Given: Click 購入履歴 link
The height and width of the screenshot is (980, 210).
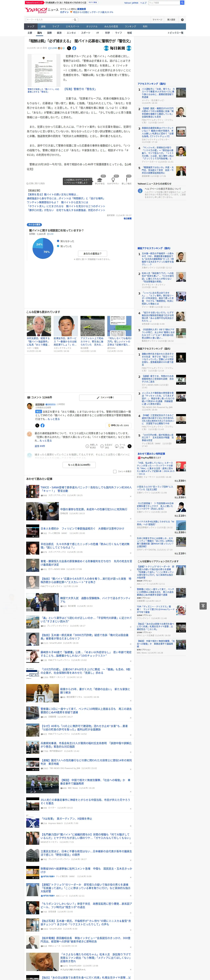Looking at the screenshot, I should (x=171, y=20).
